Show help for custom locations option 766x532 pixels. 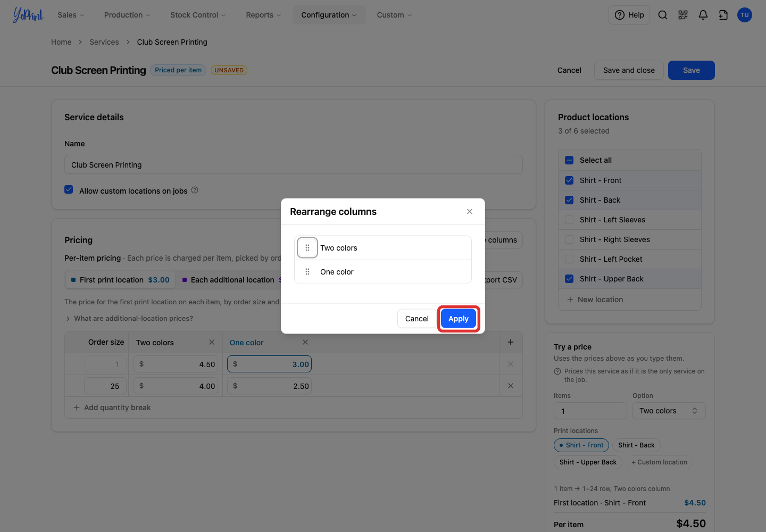pos(195,190)
